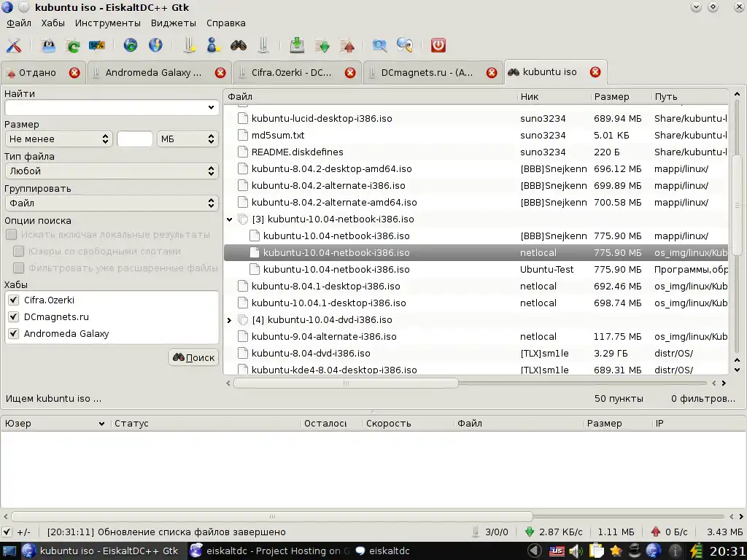
Task: Open Preferences via the crossed tools icon
Action: coord(14,45)
